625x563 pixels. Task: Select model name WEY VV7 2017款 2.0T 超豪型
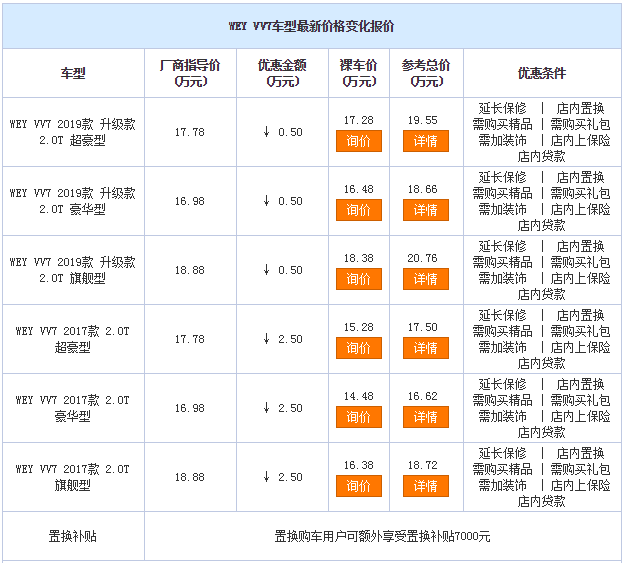pyautogui.click(x=73, y=339)
